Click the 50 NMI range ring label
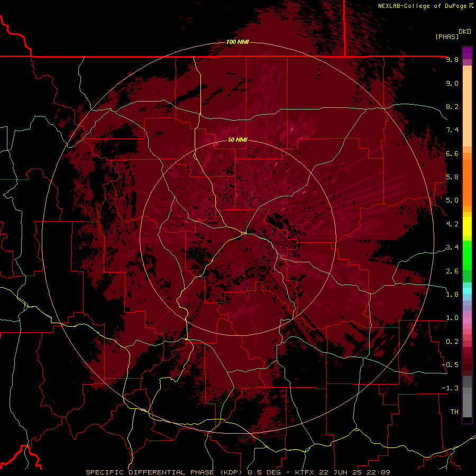This screenshot has width=476, height=476. [237, 140]
